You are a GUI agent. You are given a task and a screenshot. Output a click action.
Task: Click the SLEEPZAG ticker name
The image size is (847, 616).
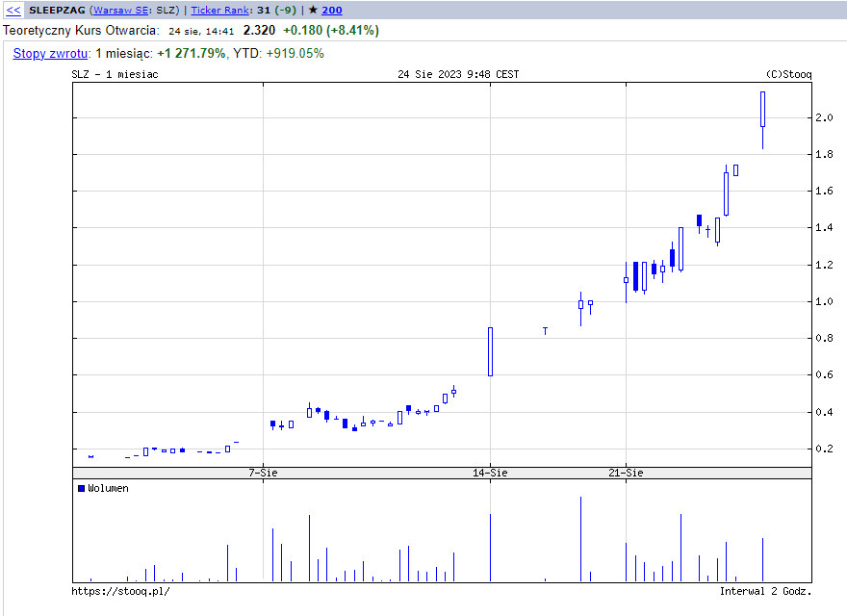pyautogui.click(x=57, y=10)
